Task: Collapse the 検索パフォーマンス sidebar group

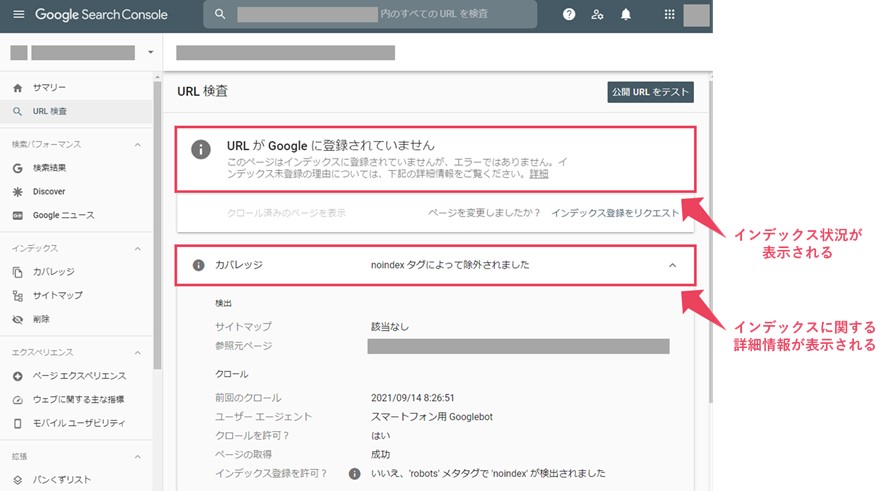Action: pyautogui.click(x=138, y=144)
